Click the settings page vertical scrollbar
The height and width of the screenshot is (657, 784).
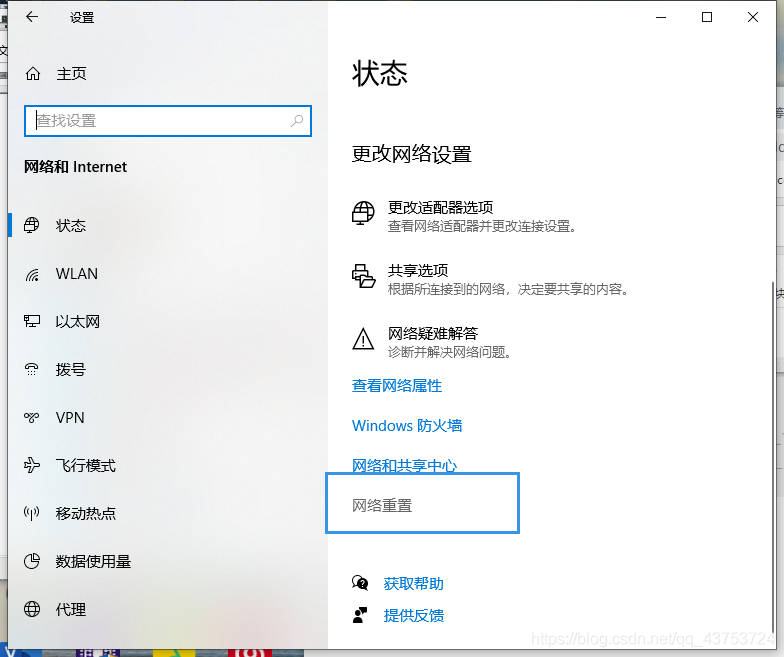[x=773, y=458]
